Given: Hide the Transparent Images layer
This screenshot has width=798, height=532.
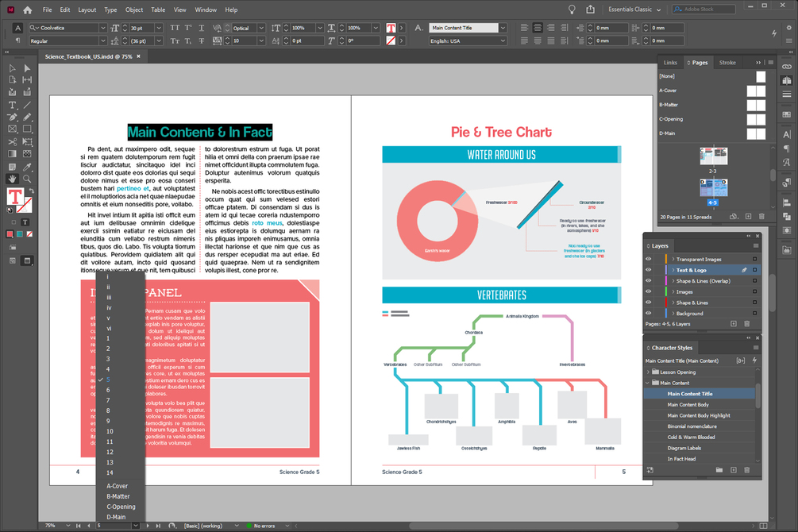Looking at the screenshot, I should 649,259.
